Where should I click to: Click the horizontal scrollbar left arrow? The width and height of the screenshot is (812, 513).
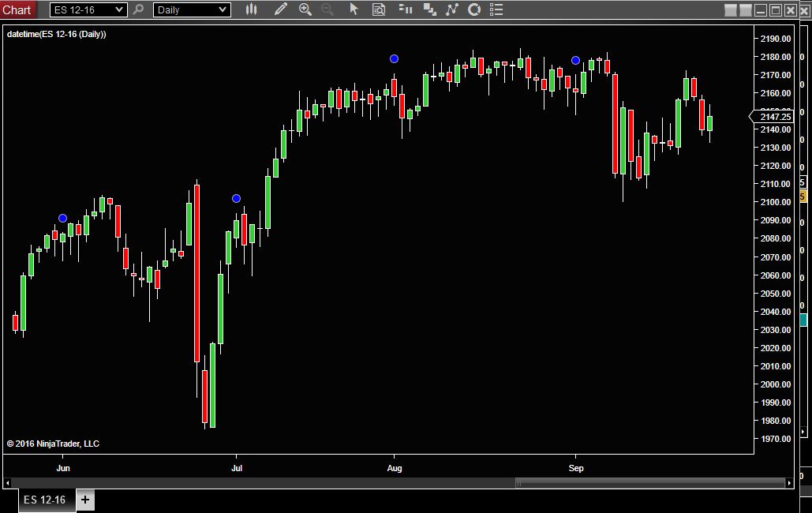tap(7, 483)
